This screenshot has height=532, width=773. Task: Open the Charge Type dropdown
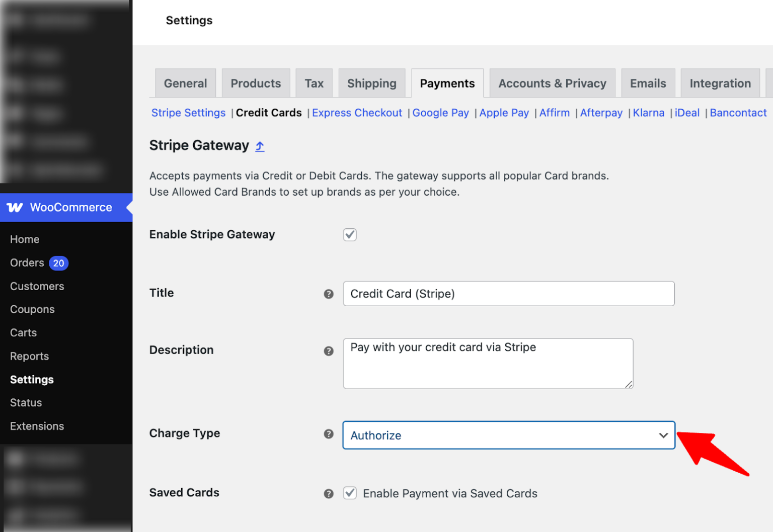click(x=663, y=435)
